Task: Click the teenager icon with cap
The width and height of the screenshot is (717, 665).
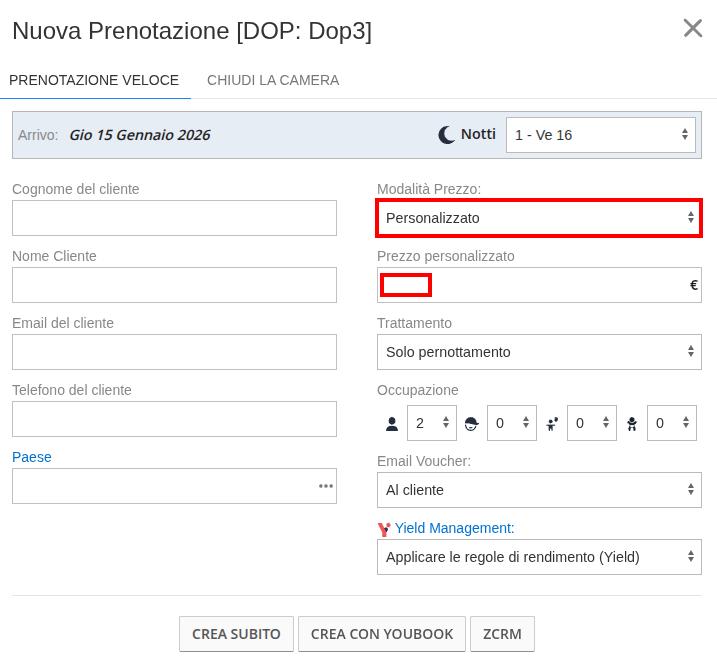Action: point(472,424)
